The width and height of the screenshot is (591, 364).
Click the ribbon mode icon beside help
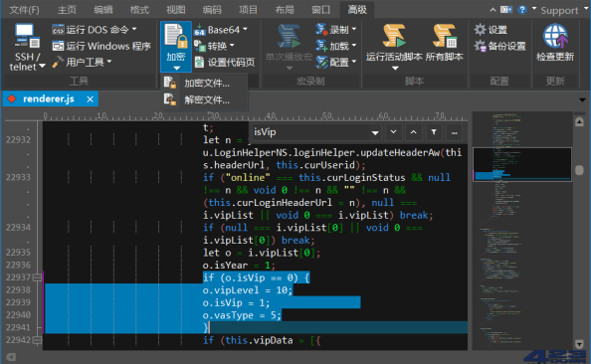[506, 9]
